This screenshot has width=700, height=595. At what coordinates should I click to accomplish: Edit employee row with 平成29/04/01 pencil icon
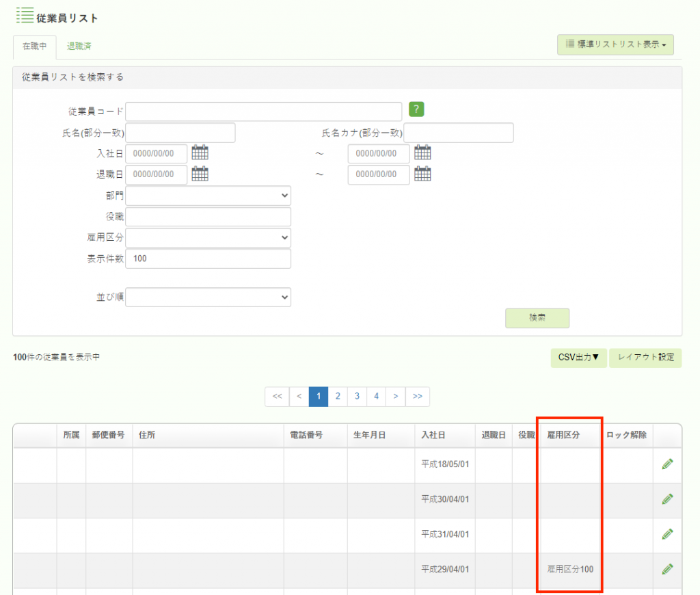pos(667,569)
